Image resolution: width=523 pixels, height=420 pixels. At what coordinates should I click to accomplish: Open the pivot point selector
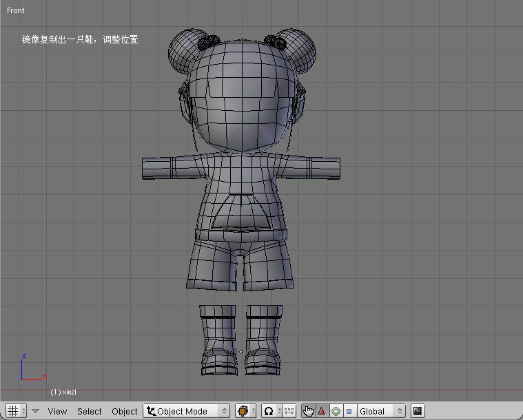(x=271, y=411)
